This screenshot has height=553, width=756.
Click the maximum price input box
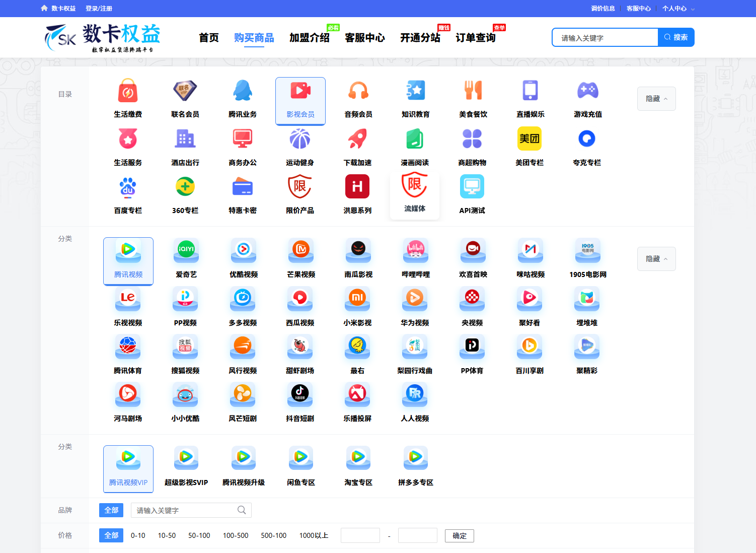tap(418, 535)
